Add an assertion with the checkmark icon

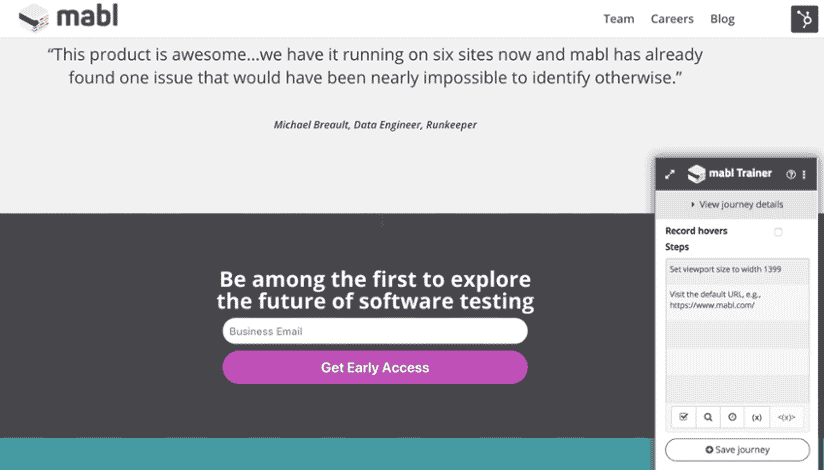684,417
